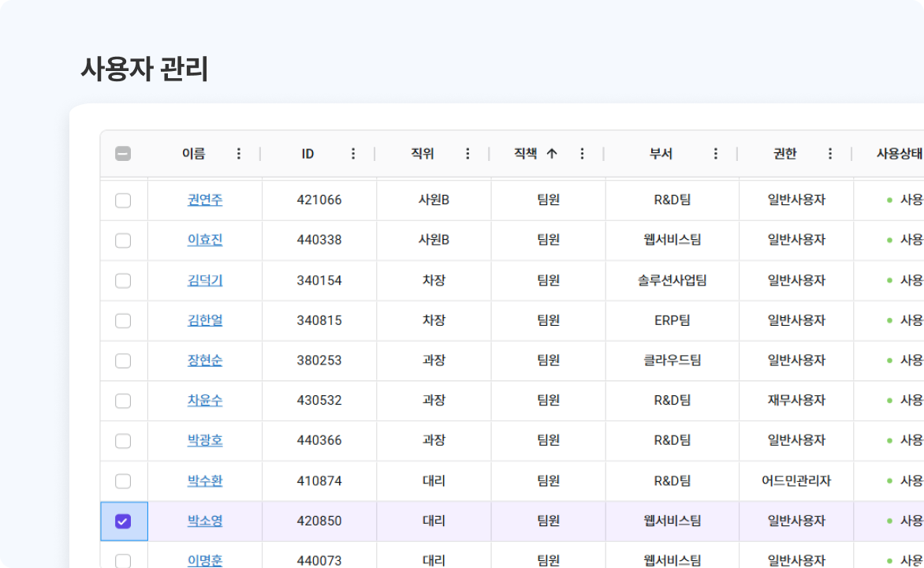
Task: Open user 이효진's profile link
Action: point(205,240)
